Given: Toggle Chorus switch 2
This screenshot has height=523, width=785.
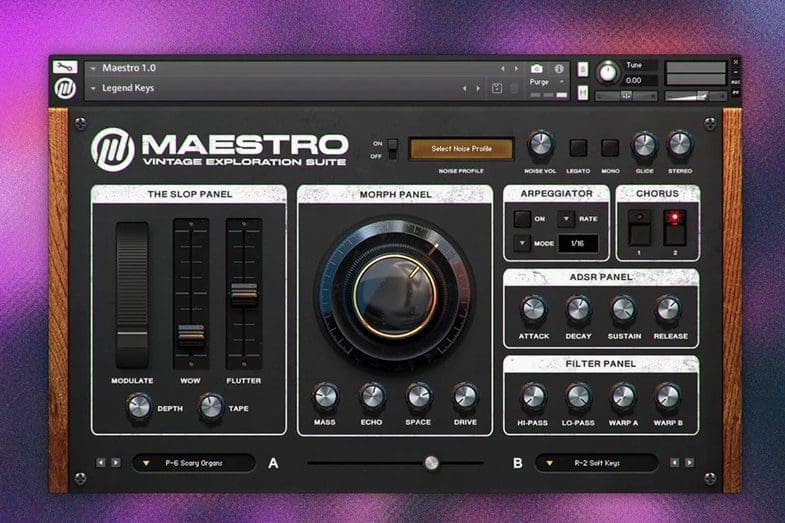Looking at the screenshot, I should pos(674,228).
